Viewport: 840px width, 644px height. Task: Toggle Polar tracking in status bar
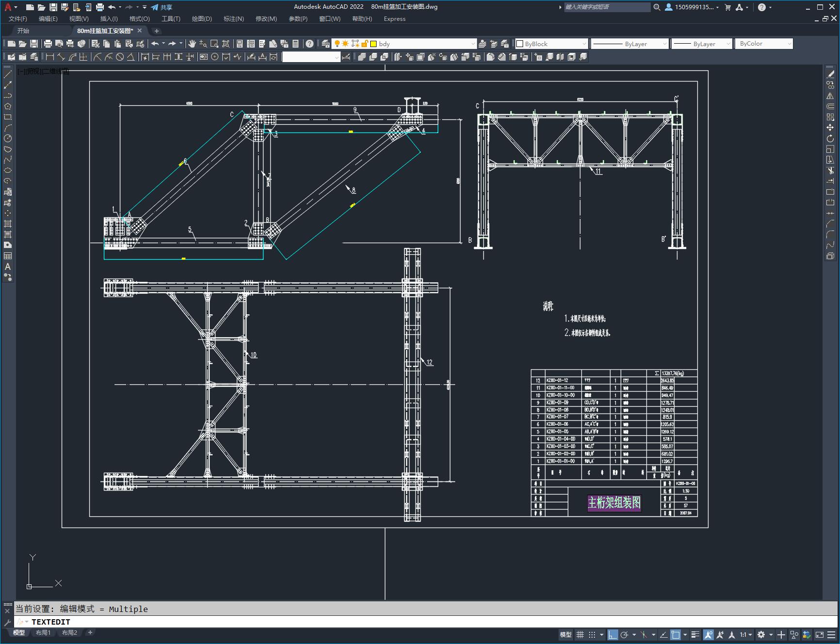click(625, 634)
